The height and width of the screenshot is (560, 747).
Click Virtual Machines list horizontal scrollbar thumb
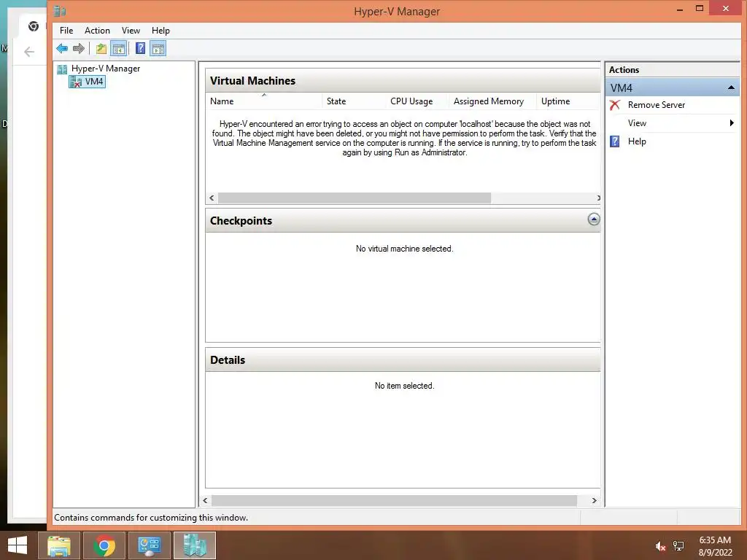click(x=354, y=198)
